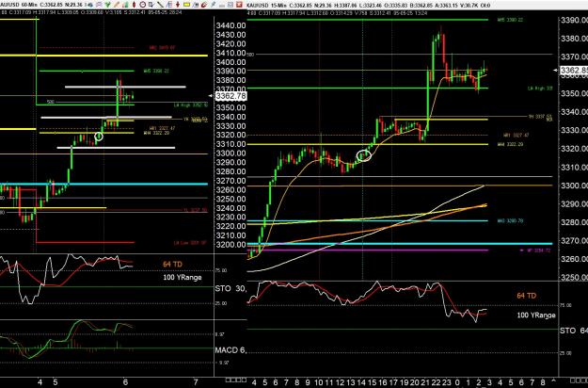The width and height of the screenshot is (588, 388).
Task: Click the pencil drawing tool icon
Action: click(x=117, y=5)
